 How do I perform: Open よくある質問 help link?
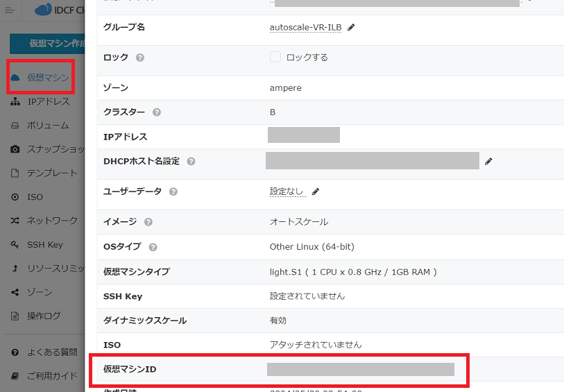[x=51, y=352]
